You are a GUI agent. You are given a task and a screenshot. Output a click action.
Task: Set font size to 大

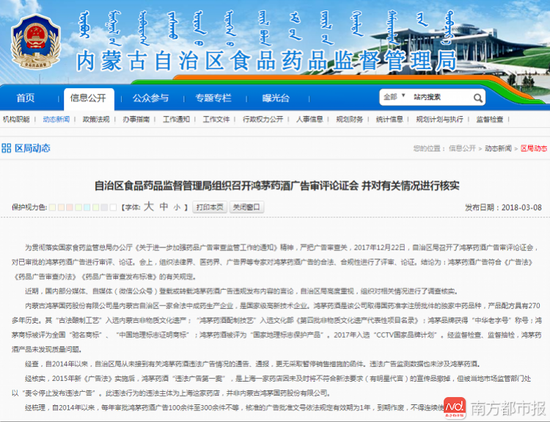coord(149,206)
